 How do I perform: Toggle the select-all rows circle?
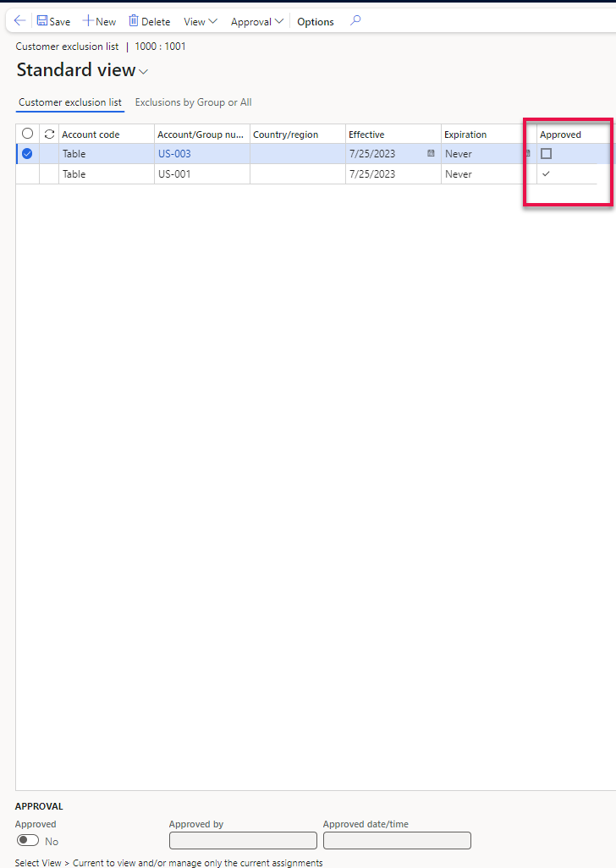coord(27,134)
